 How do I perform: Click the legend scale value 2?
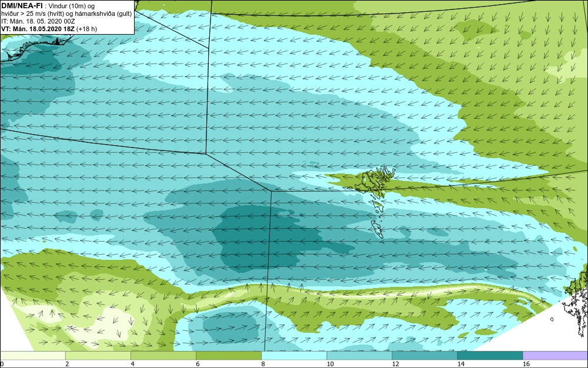pos(67,364)
